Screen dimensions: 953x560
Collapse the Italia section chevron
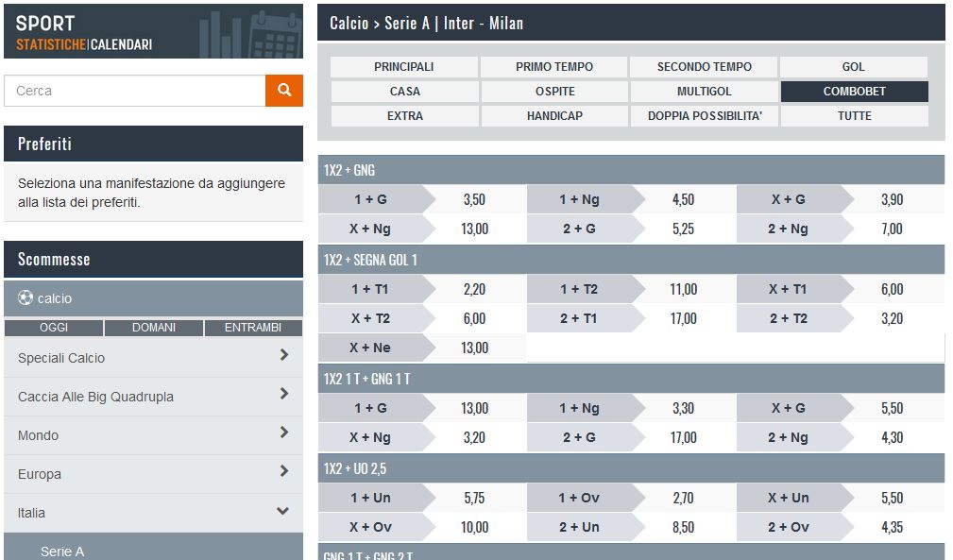coord(282,511)
